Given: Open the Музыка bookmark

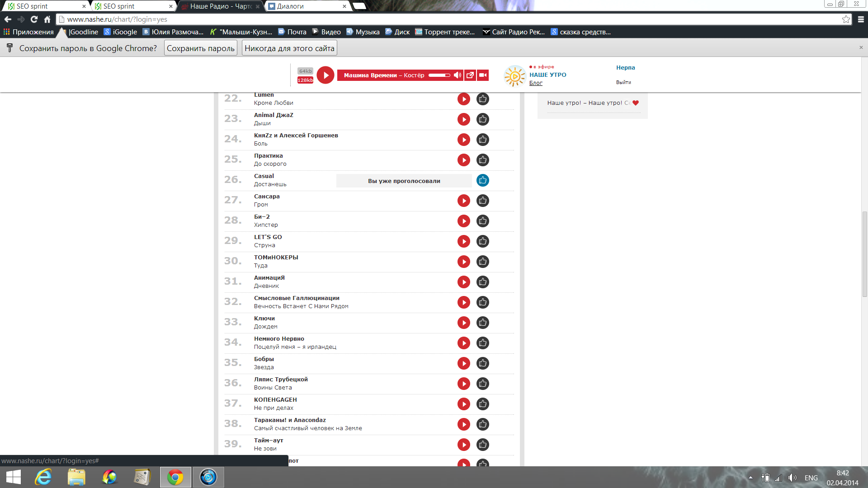Looking at the screenshot, I should [363, 32].
